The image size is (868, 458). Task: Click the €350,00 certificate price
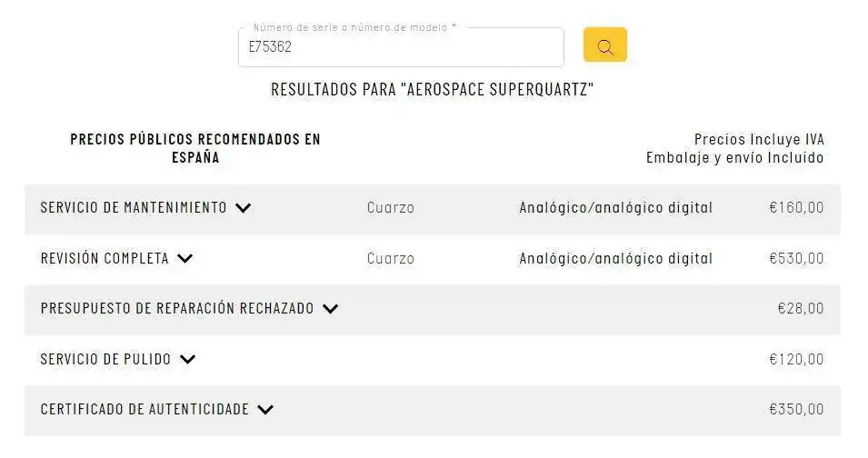(796, 409)
